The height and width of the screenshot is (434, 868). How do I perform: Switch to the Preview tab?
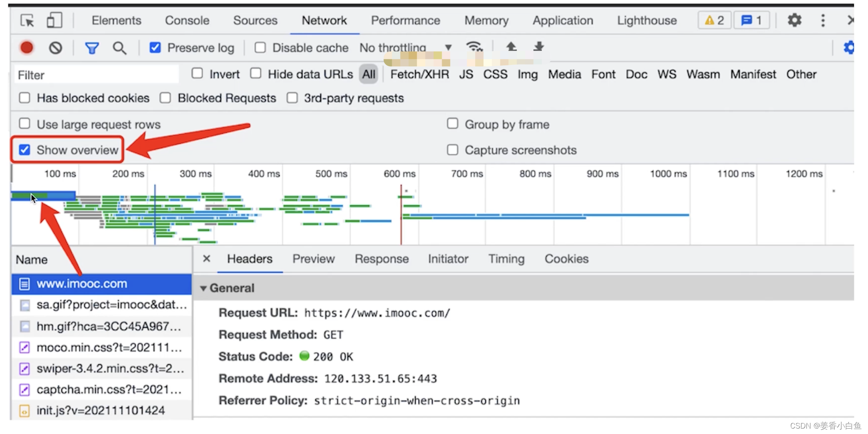coord(313,259)
